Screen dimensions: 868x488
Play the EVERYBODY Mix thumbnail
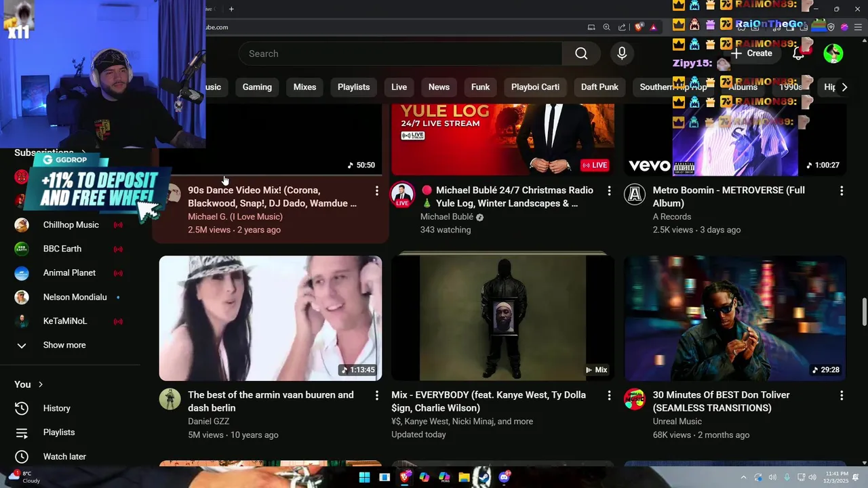tap(502, 318)
